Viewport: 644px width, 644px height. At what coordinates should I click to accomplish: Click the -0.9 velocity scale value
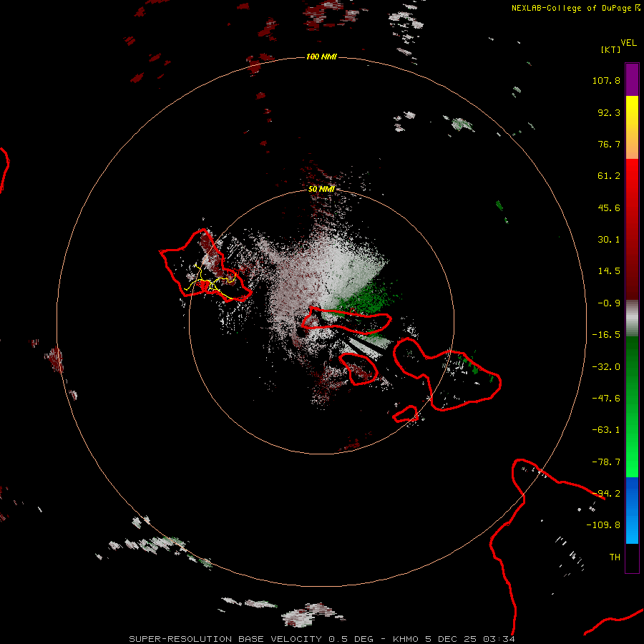609,303
